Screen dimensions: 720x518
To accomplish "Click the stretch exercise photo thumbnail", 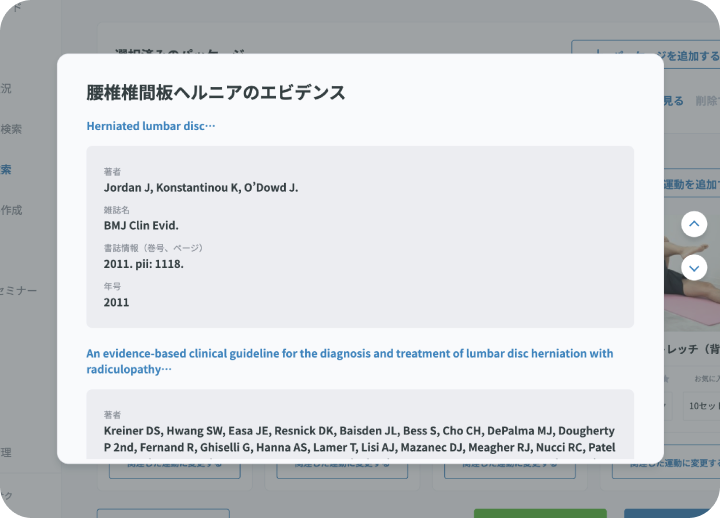I will (x=692, y=290).
